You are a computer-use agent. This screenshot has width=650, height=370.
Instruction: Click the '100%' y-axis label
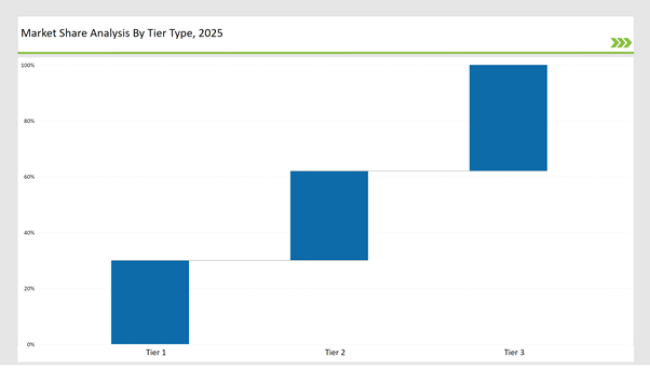tap(28, 65)
